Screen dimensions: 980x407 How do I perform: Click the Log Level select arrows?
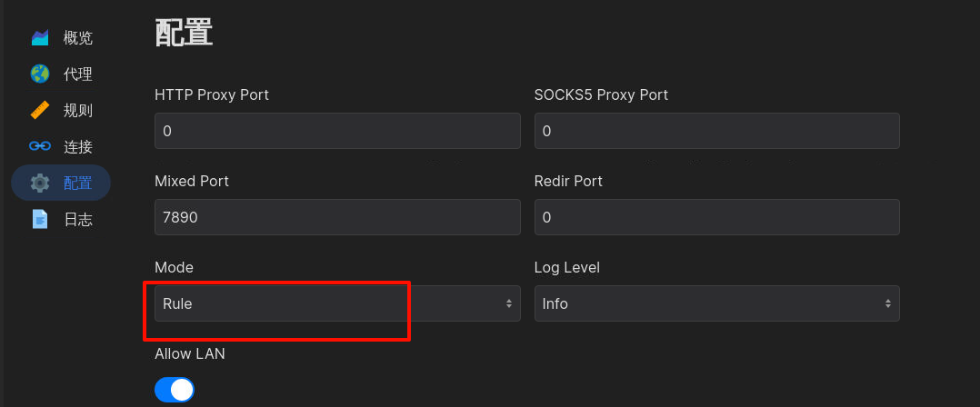coord(887,303)
